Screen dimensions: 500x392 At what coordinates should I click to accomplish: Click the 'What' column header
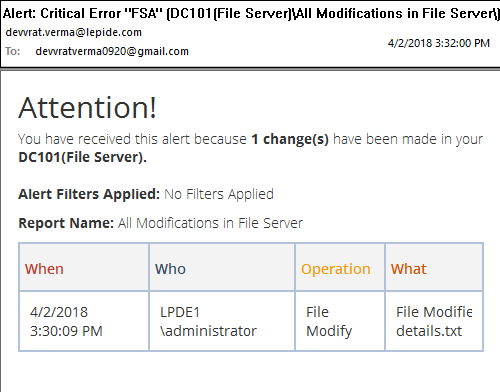click(409, 269)
